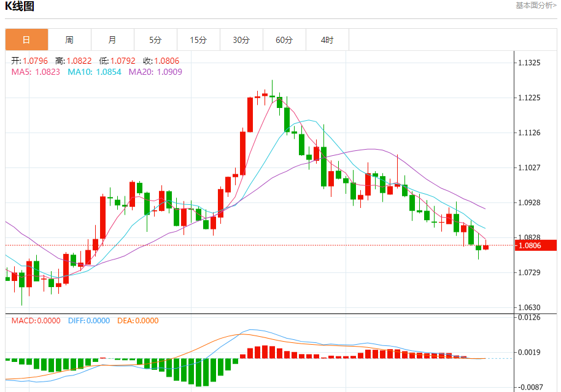Image resolution: width=561 pixels, height=392 pixels.
Task: Click the DIFF value label
Action: click(x=89, y=321)
